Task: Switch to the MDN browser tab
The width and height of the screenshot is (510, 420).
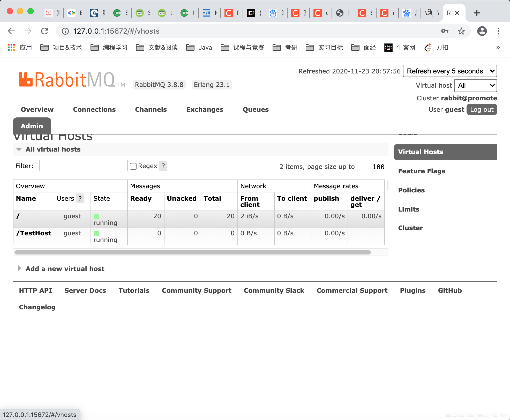Action: click(209, 13)
